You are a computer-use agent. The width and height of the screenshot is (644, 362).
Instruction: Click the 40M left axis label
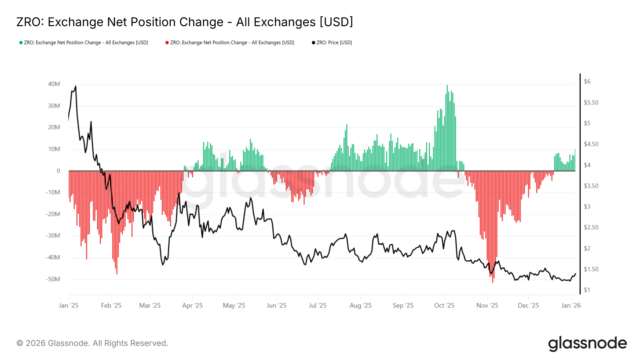[x=54, y=84]
